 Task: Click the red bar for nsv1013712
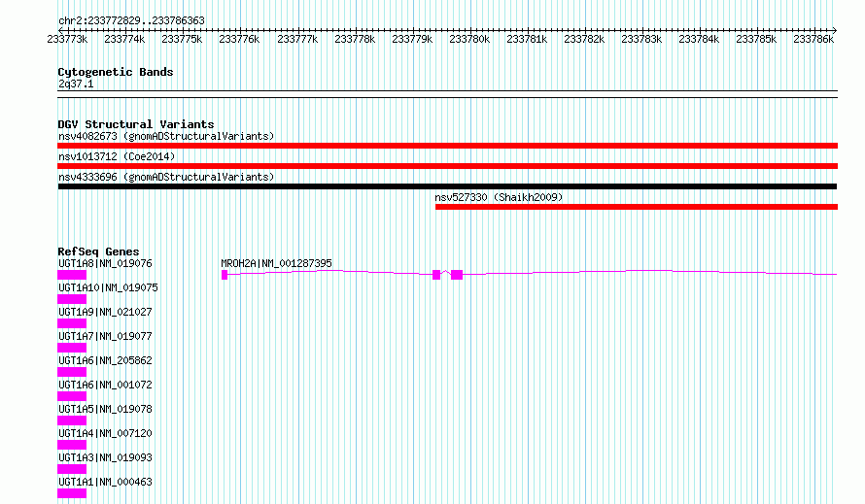pyautogui.click(x=447, y=166)
